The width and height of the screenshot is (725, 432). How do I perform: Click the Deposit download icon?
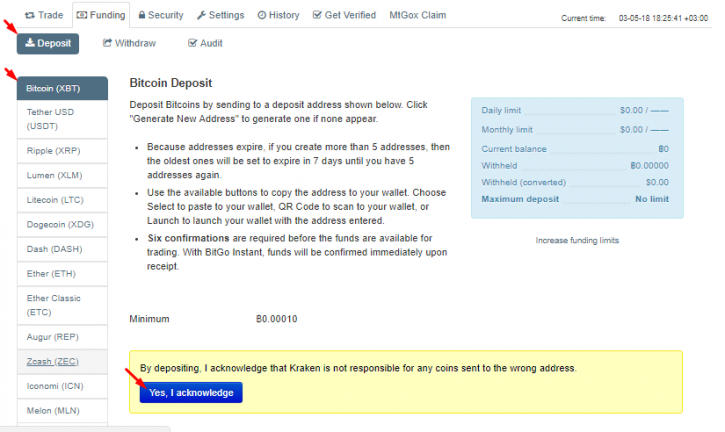click(x=30, y=43)
